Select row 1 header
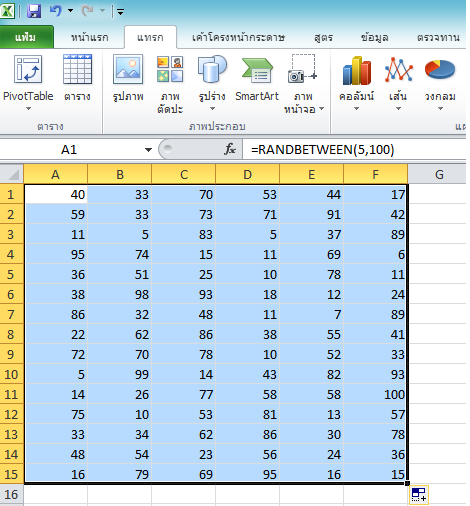The height and width of the screenshot is (506, 470). (x=11, y=194)
